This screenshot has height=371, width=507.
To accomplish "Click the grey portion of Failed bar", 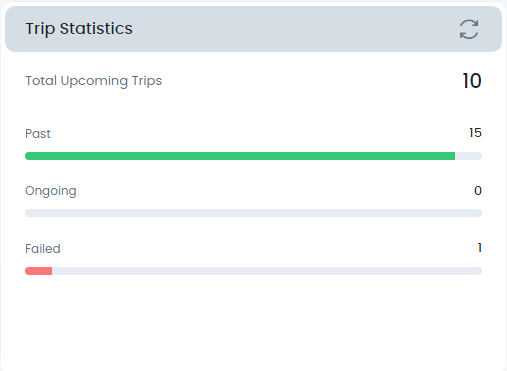I will [x=267, y=271].
